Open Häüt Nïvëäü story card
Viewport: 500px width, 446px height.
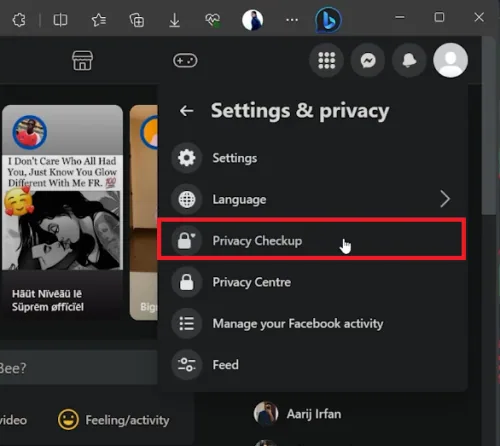pos(62,213)
